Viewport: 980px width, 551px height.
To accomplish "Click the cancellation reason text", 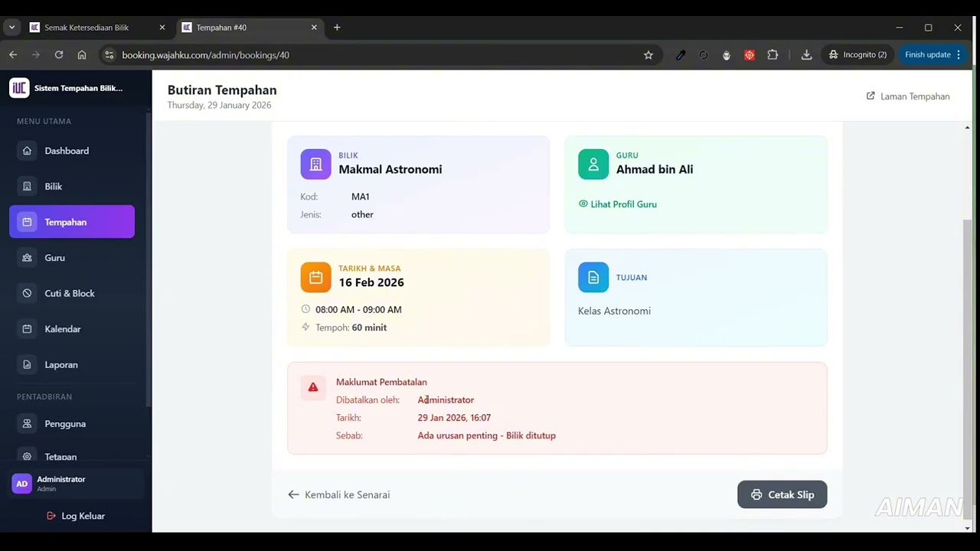I will coord(487,435).
